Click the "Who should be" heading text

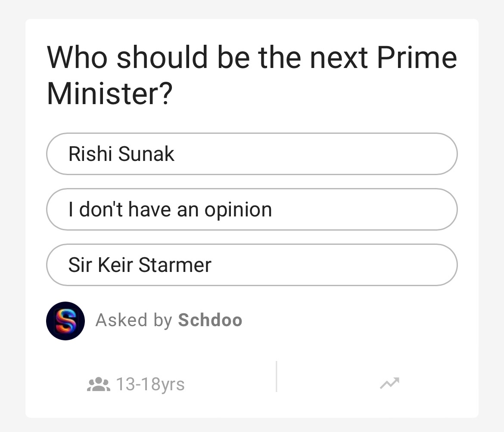pos(148,57)
